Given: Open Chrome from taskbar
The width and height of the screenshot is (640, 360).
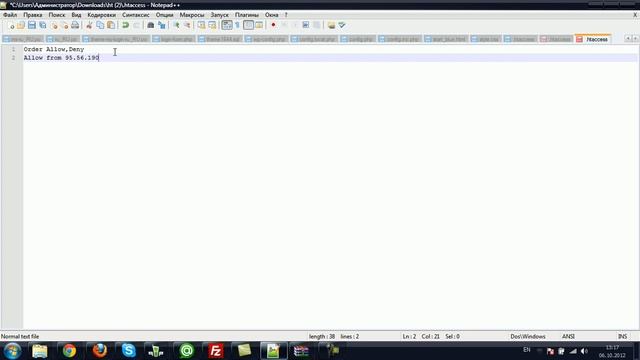Looking at the screenshot, I should (69, 351).
